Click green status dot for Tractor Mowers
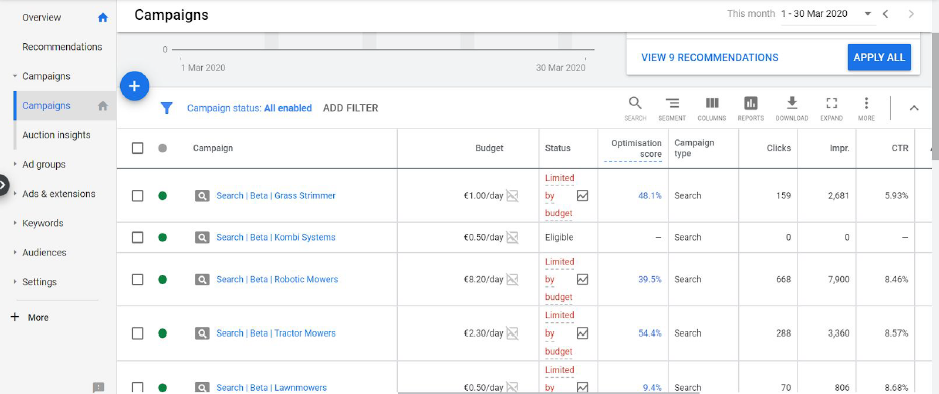 point(162,334)
